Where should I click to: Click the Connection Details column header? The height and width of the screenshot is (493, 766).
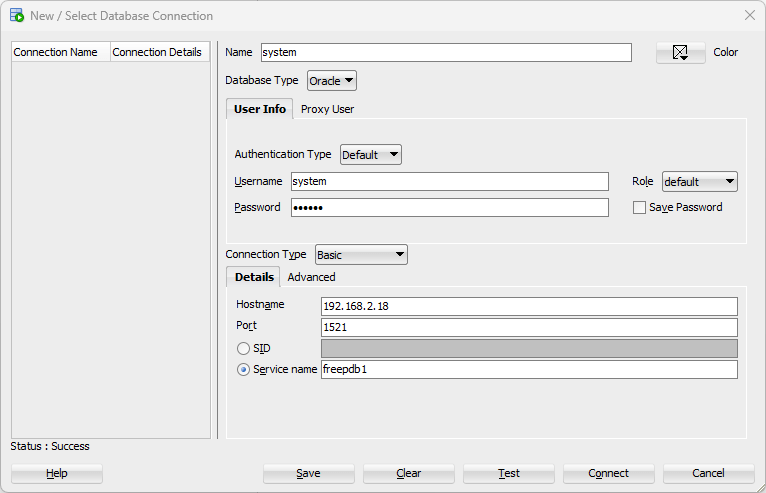pyautogui.click(x=160, y=52)
